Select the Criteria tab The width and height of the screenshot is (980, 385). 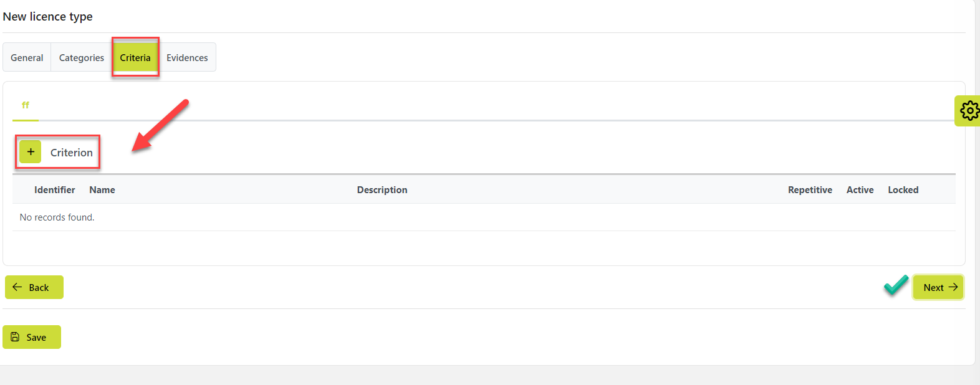pos(135,57)
